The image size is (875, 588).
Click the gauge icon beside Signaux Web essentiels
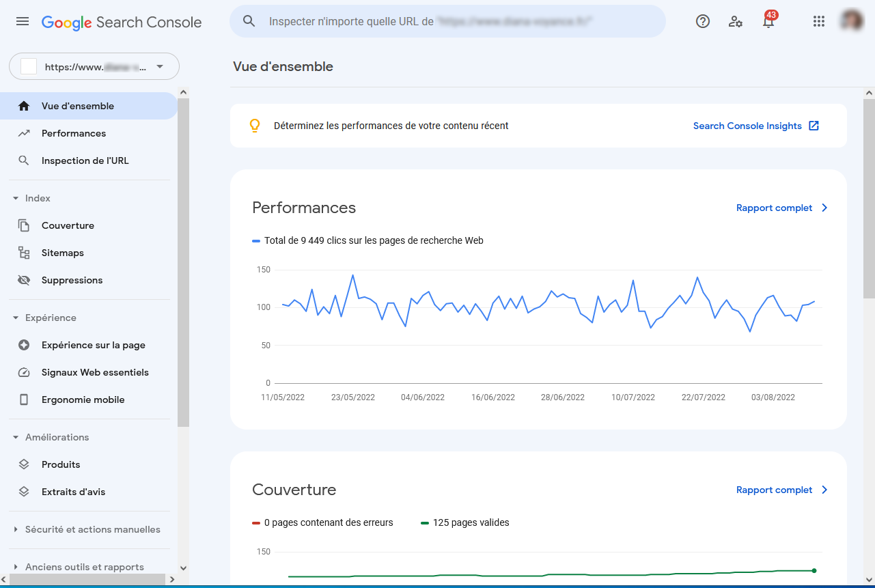tap(24, 372)
